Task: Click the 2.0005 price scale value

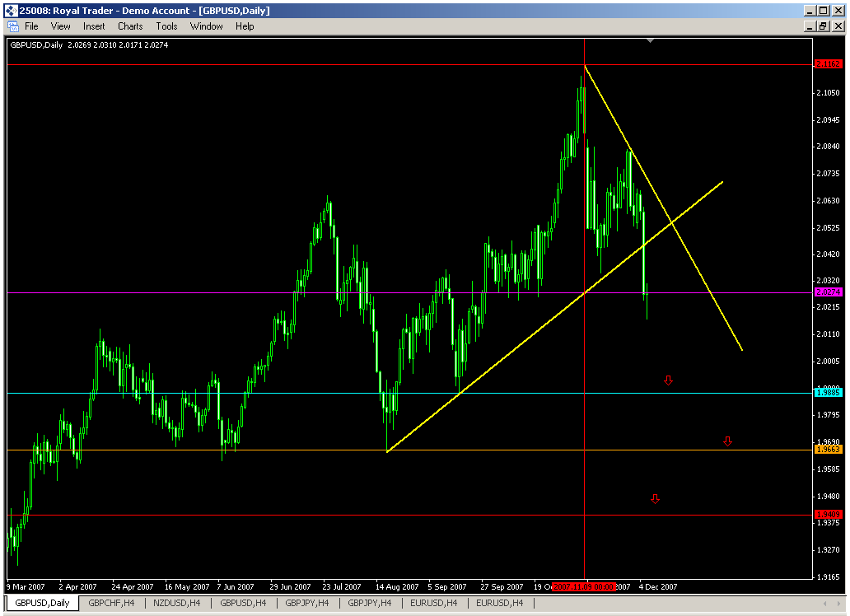Action: (x=828, y=362)
